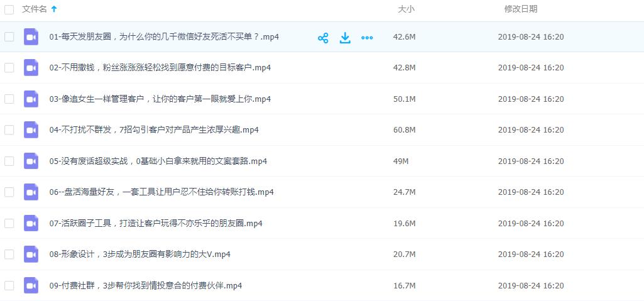Click the video icon of file 02
Screen dimensions: 644x301
pyautogui.click(x=31, y=68)
